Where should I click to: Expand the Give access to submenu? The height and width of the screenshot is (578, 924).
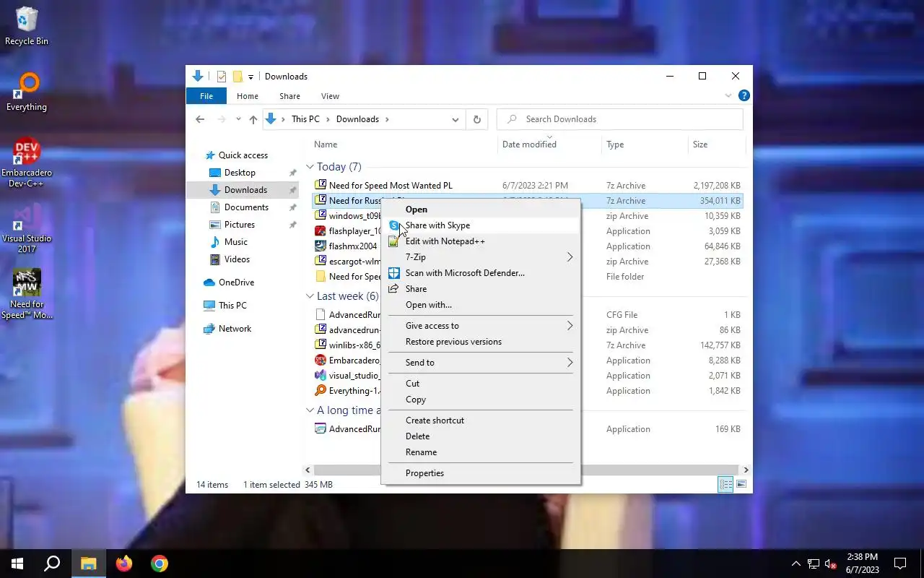coord(569,326)
